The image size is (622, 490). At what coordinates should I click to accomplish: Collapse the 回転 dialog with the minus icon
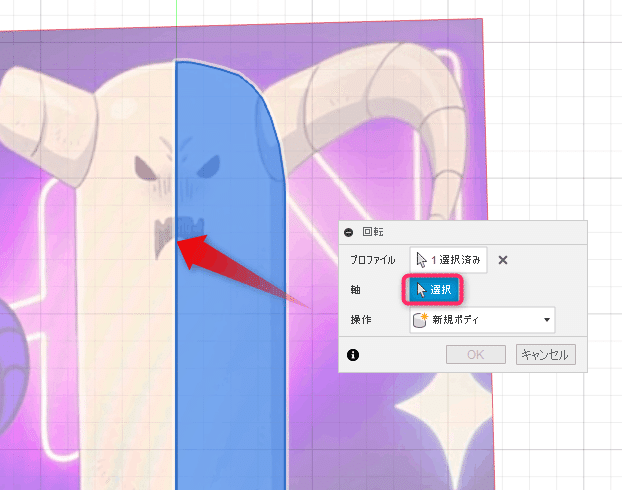click(348, 232)
